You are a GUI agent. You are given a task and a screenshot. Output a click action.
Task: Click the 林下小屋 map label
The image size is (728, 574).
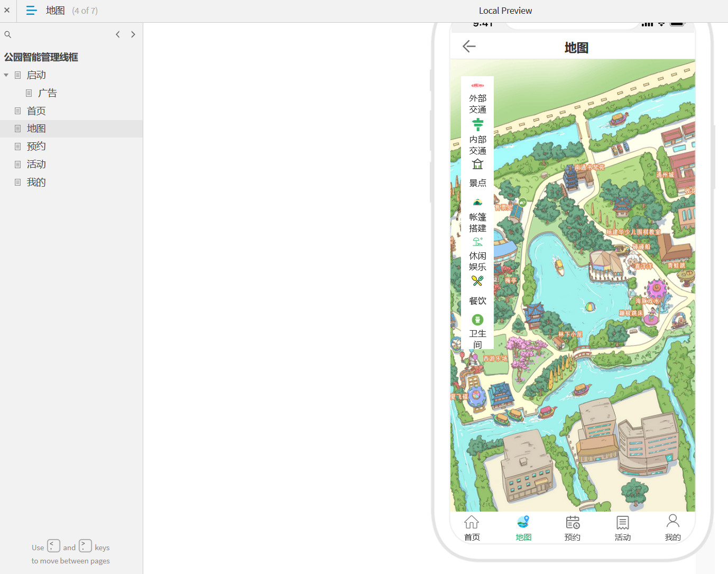570,334
